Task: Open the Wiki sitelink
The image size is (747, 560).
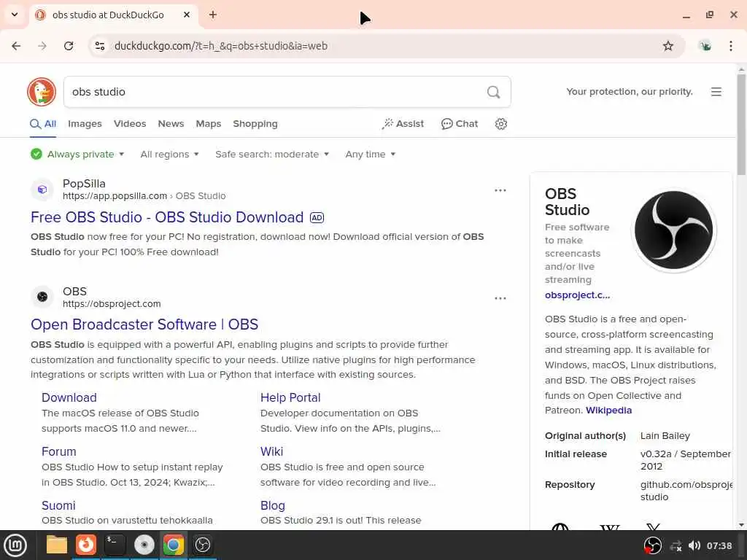Action: tap(271, 451)
